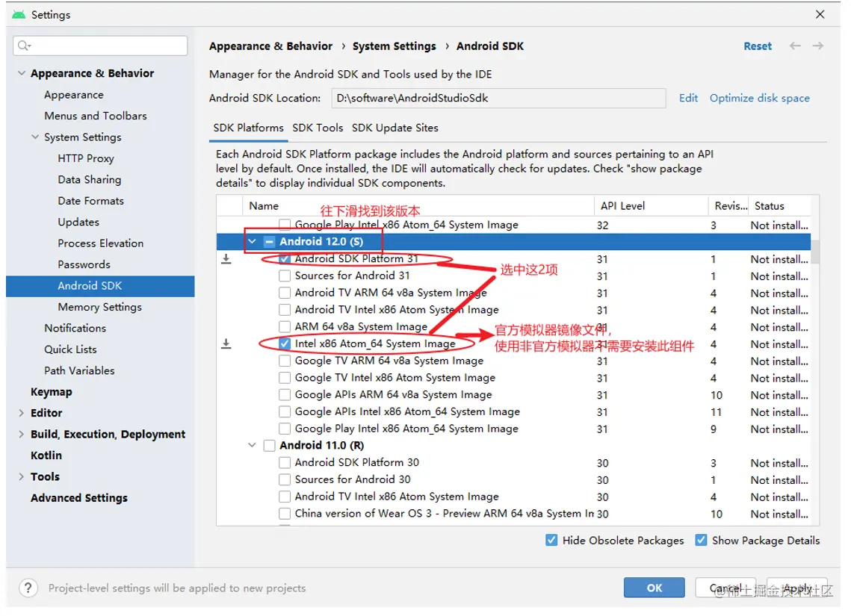Open Quick Lists settings

70,349
